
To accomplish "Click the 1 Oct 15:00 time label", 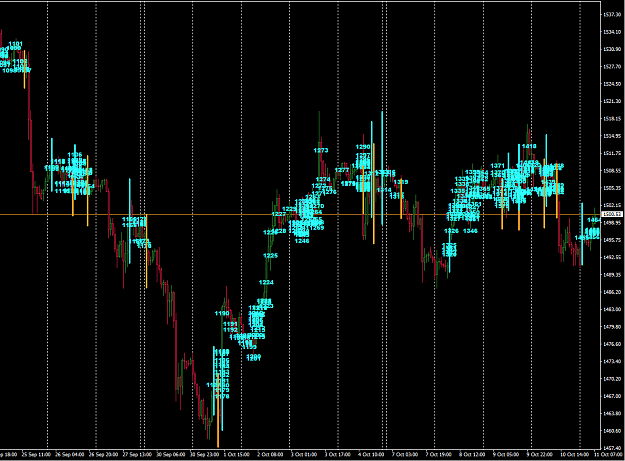I will 237,454.
